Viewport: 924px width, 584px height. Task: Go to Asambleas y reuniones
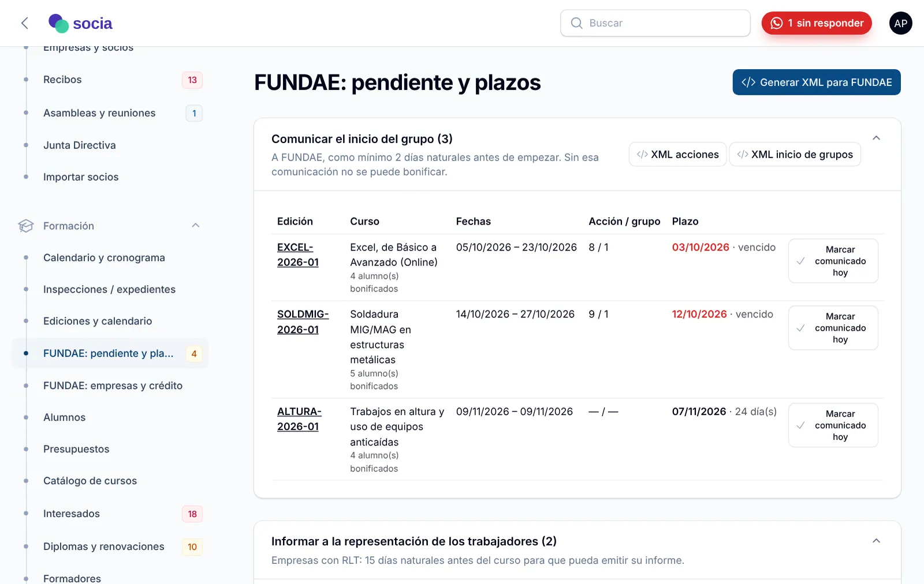[99, 113]
